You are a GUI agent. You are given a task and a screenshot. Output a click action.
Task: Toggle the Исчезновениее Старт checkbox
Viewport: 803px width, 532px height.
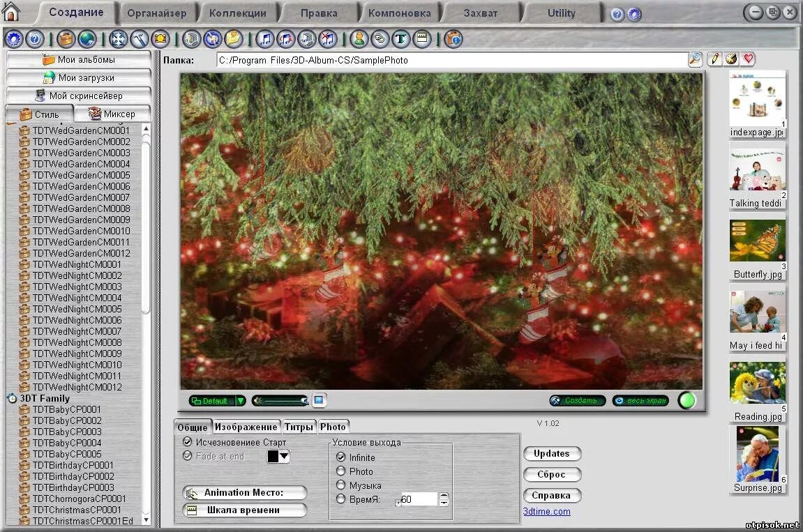tap(188, 441)
